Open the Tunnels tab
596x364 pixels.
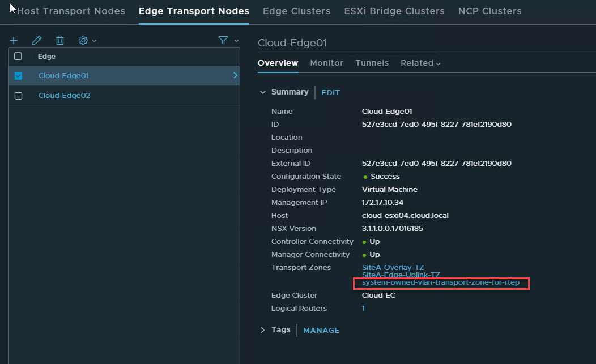372,63
